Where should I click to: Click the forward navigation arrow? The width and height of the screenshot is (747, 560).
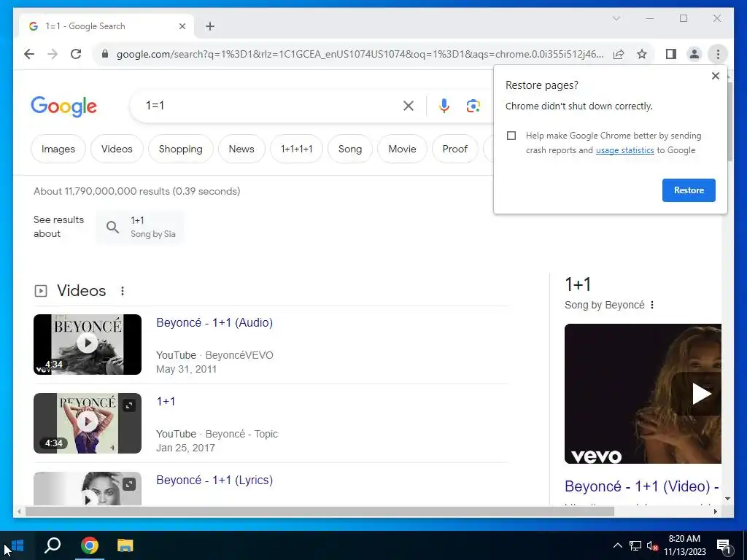point(53,54)
